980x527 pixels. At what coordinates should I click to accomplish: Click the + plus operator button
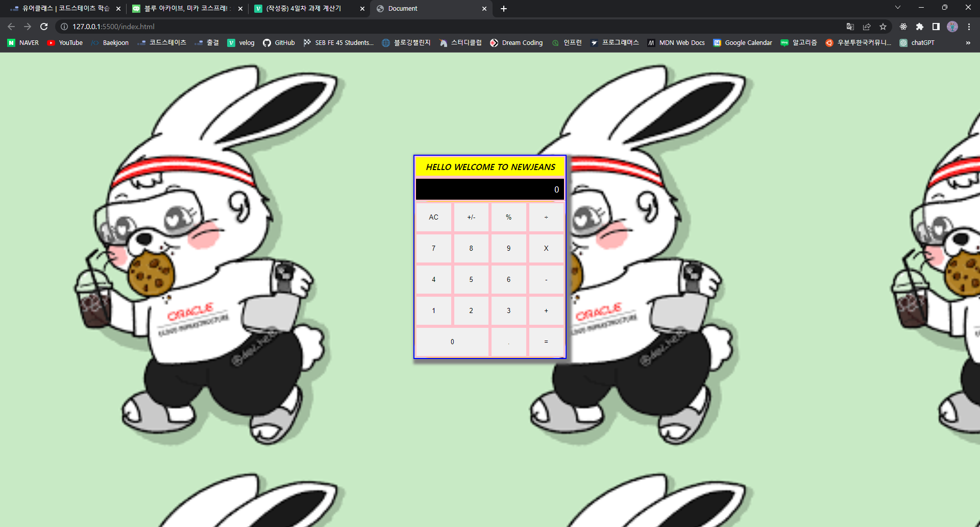[546, 311]
